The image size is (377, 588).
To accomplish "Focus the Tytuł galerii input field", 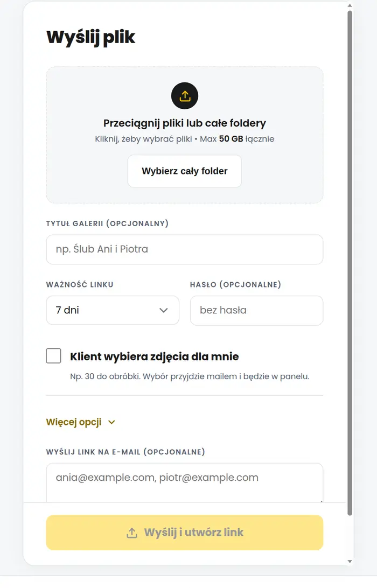I will point(185,249).
